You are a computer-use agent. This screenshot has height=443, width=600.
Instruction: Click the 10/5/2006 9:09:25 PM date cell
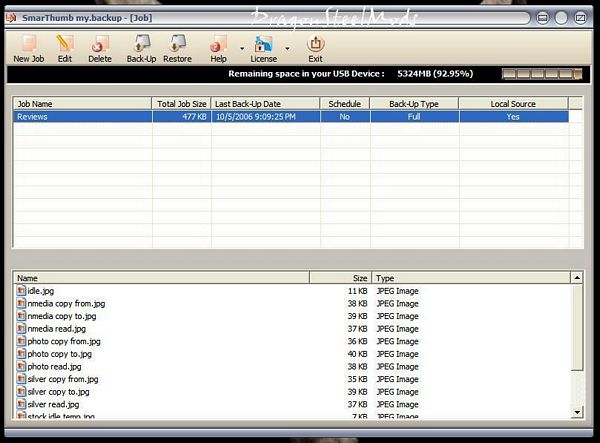tap(266, 117)
